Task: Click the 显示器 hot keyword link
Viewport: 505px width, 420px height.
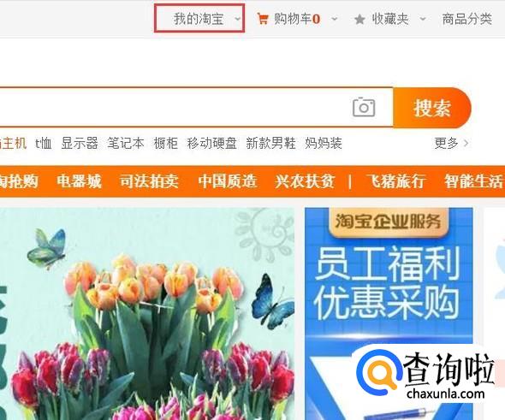Action: pyautogui.click(x=80, y=143)
